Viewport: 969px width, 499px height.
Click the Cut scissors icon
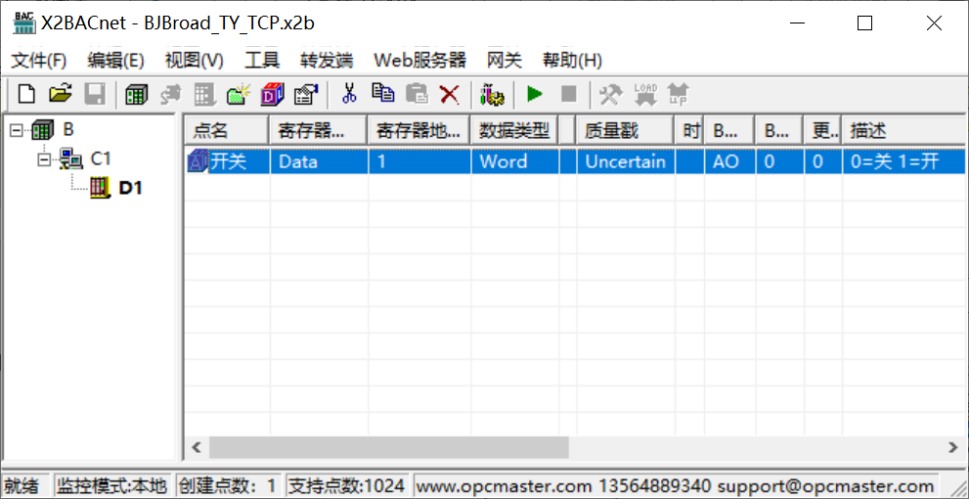pyautogui.click(x=349, y=93)
